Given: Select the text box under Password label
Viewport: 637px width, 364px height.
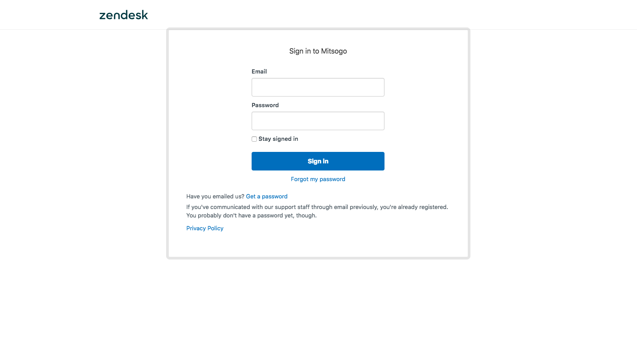Looking at the screenshot, I should 318,121.
